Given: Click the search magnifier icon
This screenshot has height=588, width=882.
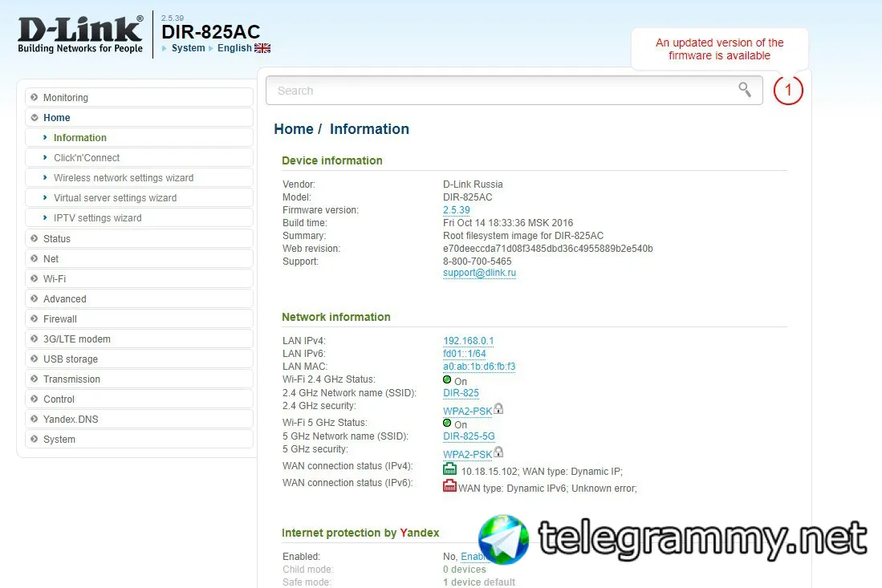Looking at the screenshot, I should pyautogui.click(x=745, y=89).
